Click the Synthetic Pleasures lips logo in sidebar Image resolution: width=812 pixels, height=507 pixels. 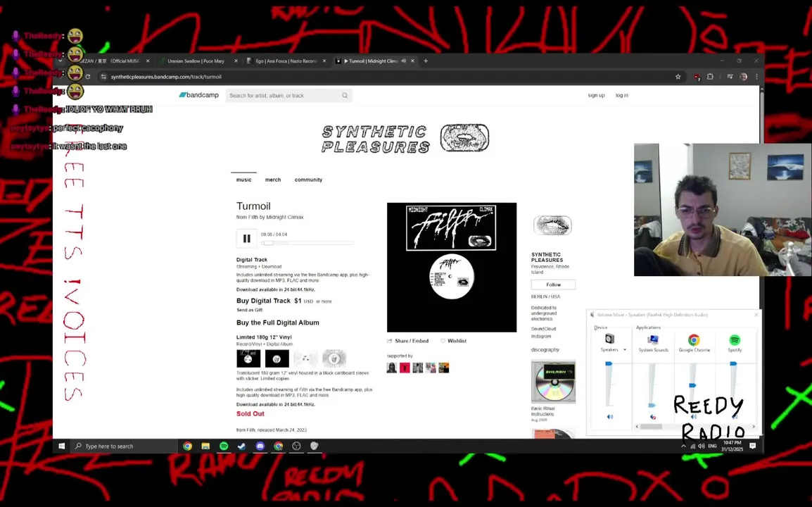552,225
